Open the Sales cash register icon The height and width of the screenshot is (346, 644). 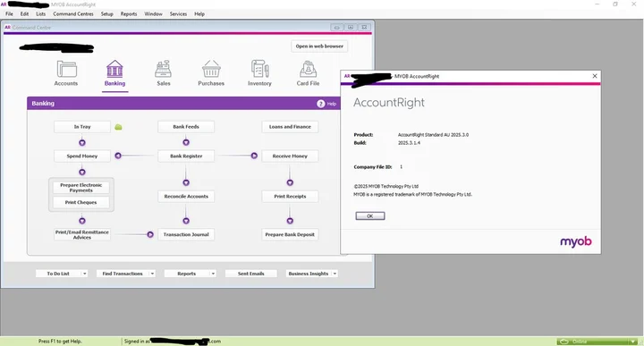tap(163, 69)
